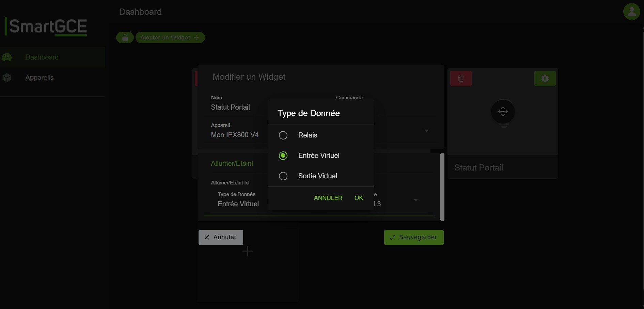Open Appareils in the sidebar menu
Image resolution: width=644 pixels, height=309 pixels.
tap(40, 78)
